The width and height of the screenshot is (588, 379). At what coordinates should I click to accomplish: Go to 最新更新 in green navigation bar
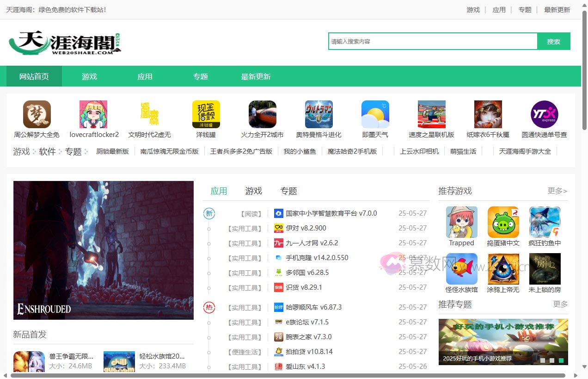click(x=256, y=76)
